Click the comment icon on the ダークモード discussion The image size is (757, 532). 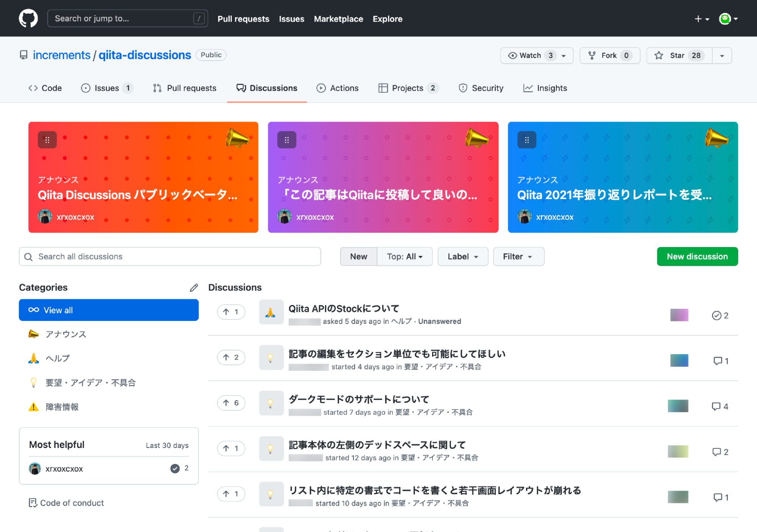(x=716, y=406)
